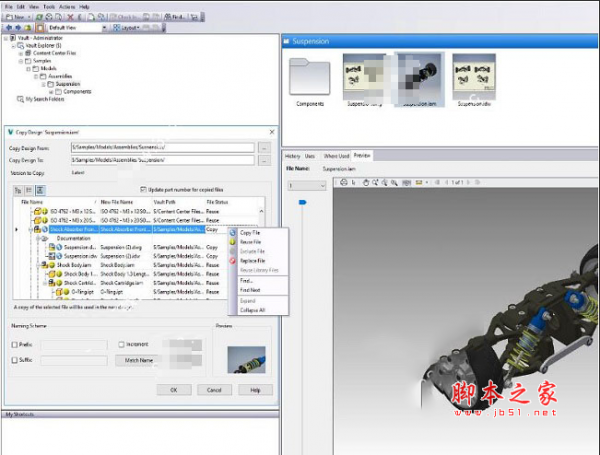Toggle Update part number for copied files

[x=143, y=189]
